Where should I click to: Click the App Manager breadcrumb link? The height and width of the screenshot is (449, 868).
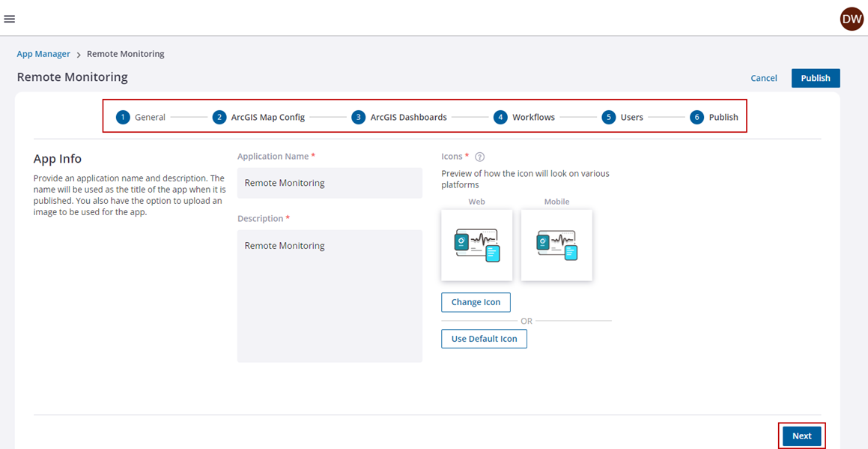coord(43,54)
